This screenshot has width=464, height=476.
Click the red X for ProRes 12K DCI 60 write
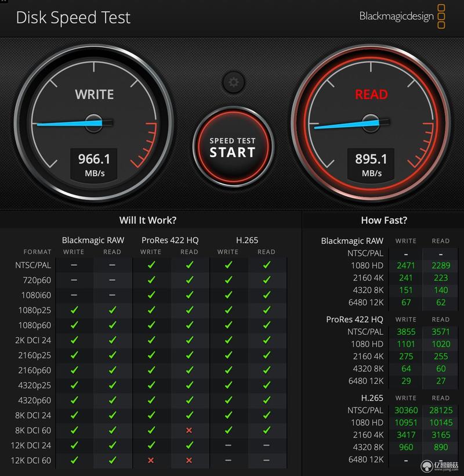[x=151, y=460]
